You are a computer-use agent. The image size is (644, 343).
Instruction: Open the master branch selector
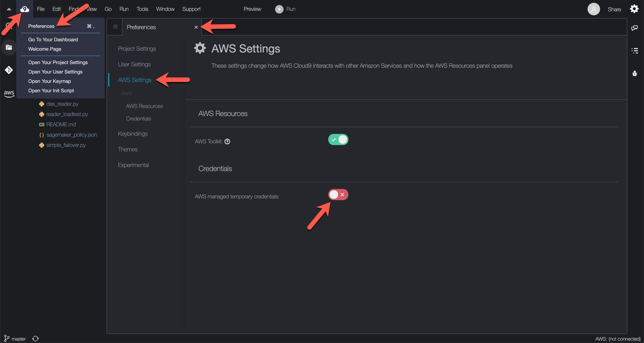pyautogui.click(x=15, y=339)
